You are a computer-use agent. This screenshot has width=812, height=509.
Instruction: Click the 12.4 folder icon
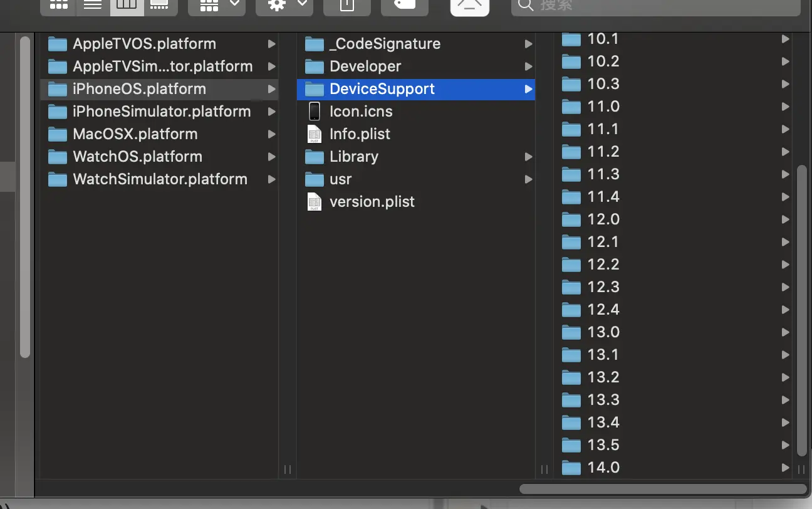tap(571, 310)
